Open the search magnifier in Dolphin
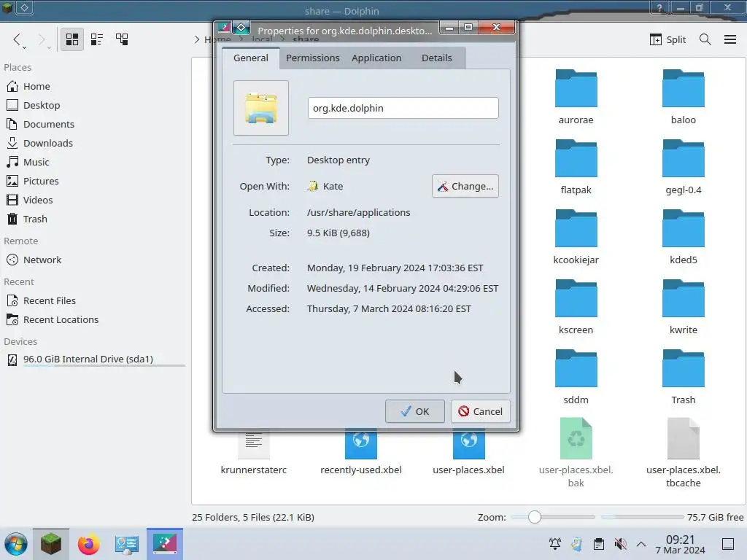This screenshot has width=747, height=560. coord(705,39)
